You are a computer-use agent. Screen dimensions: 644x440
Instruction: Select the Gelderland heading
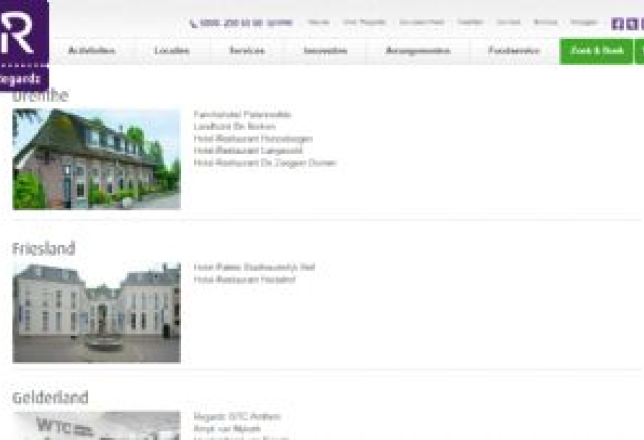tap(51, 398)
